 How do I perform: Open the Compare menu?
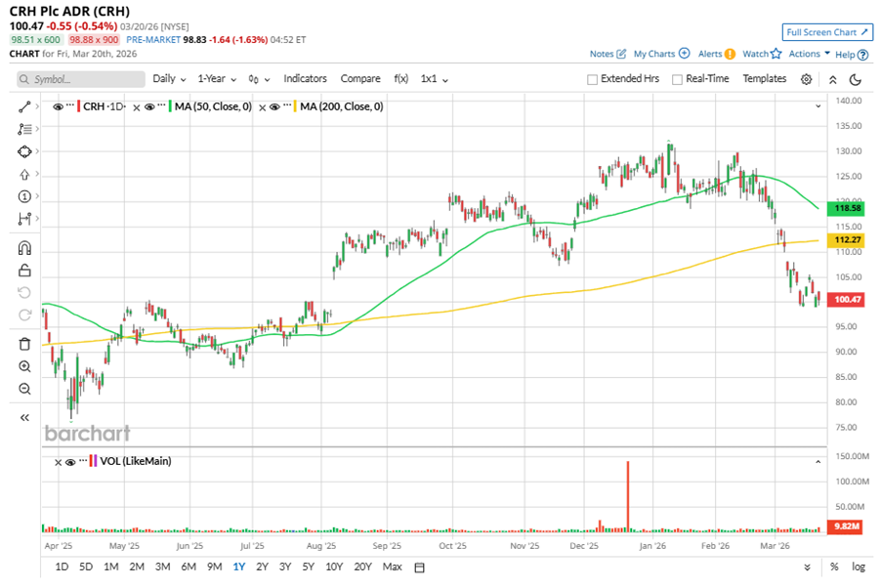360,79
